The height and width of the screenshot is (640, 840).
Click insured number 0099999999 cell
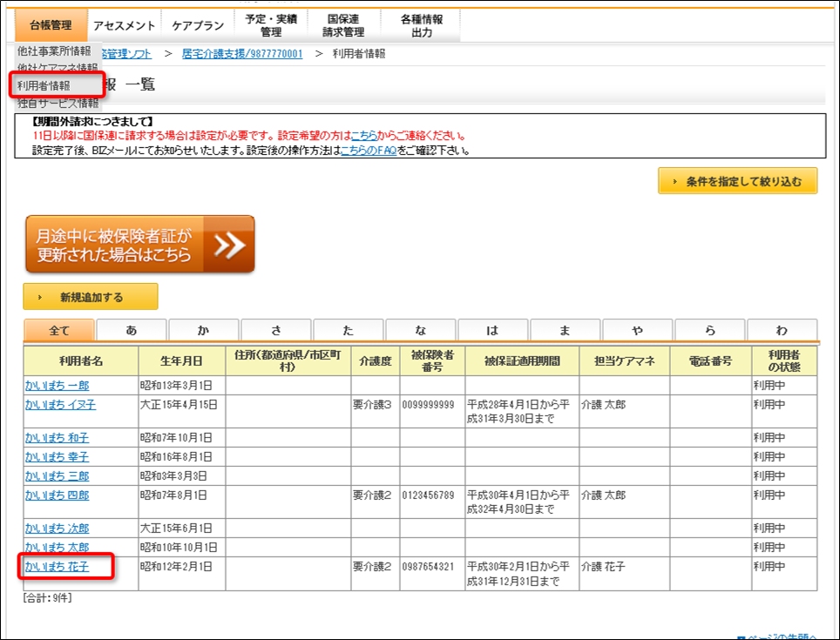(432, 412)
